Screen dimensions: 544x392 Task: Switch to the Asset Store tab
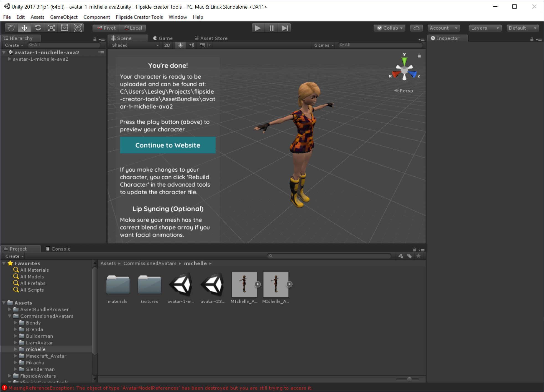[x=211, y=38]
